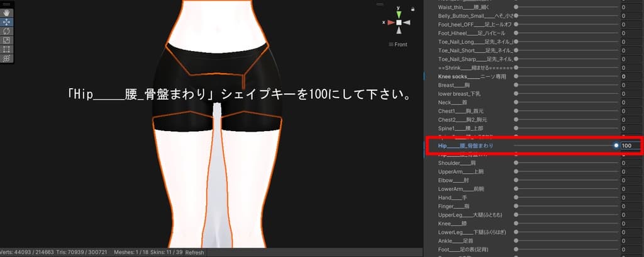Click the red X axis cone on gizmo
Viewport: 644px width, 257px height.
tap(391, 23)
